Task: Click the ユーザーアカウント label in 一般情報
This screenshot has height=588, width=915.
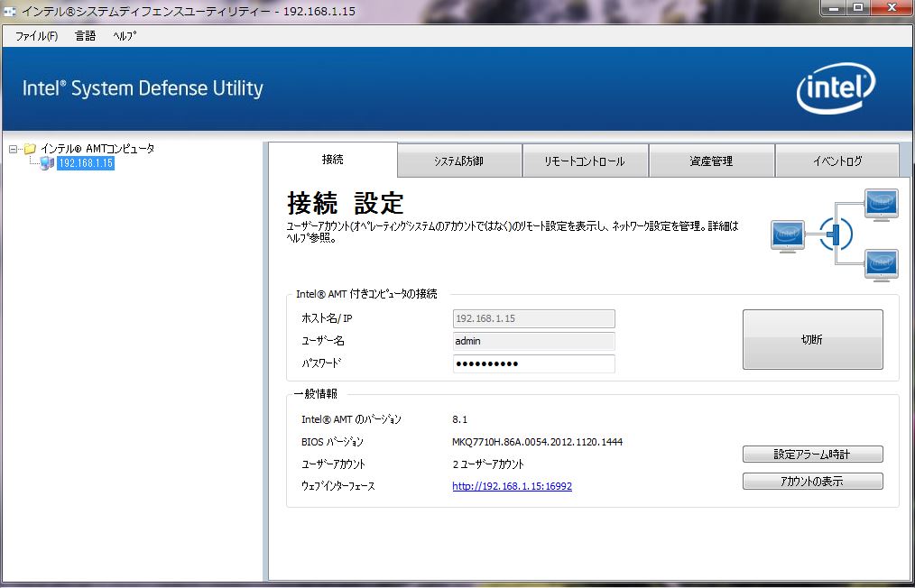Action: (x=333, y=464)
